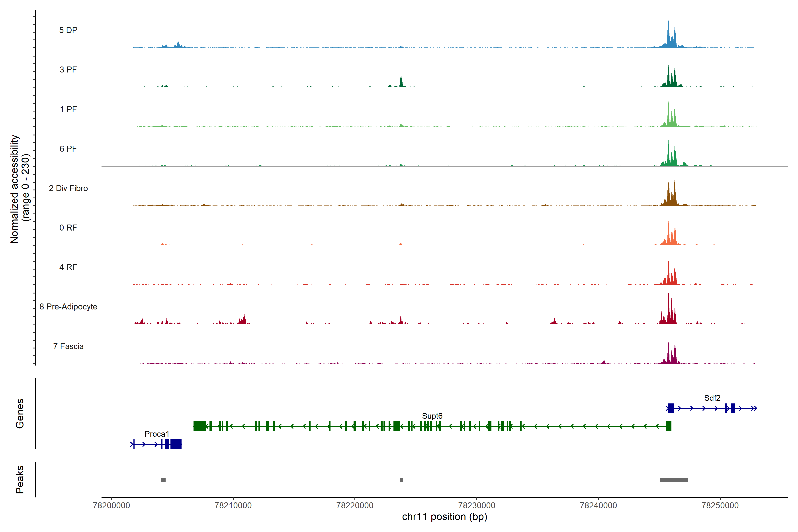Click the 2 Div Fibro track label

click(x=68, y=188)
